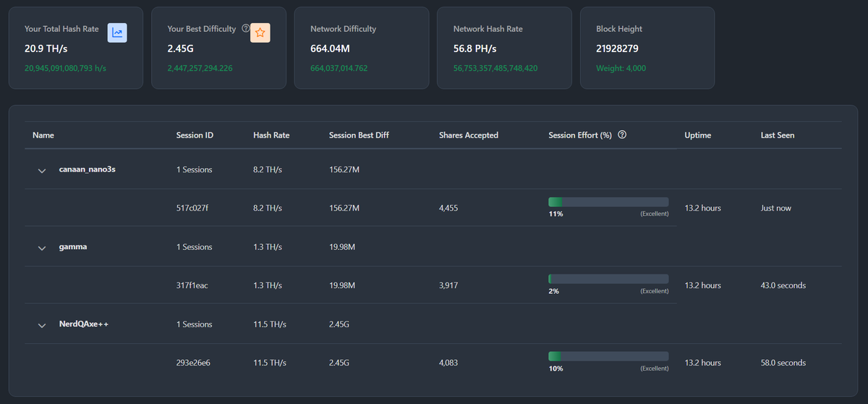The image size is (868, 404).
Task: Sort by Shares Accepted column header
Action: [469, 135]
